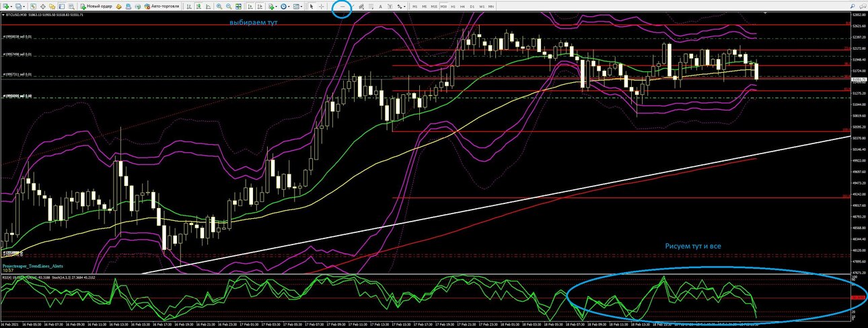Switch to H4 timeframe

pos(462,6)
